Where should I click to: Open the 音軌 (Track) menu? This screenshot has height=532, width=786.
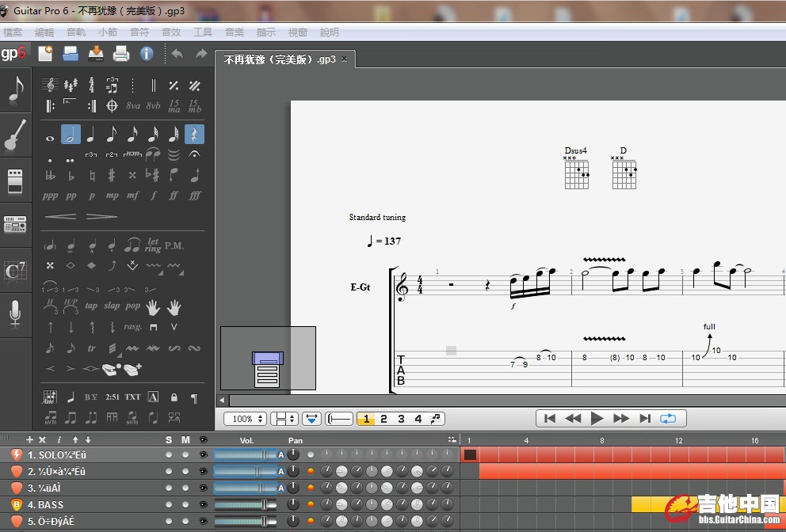tap(76, 32)
